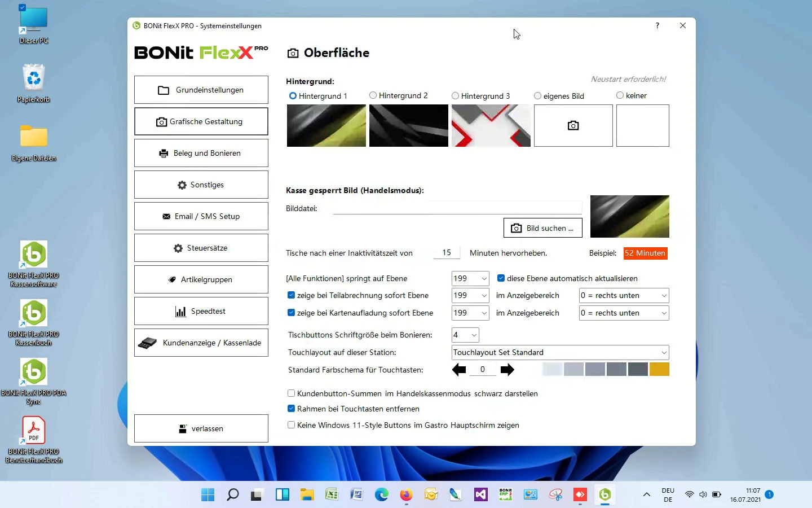Viewport: 812px width, 508px height.
Task: Disable Rahmen bei Touchtasten entfernen
Action: pos(291,409)
